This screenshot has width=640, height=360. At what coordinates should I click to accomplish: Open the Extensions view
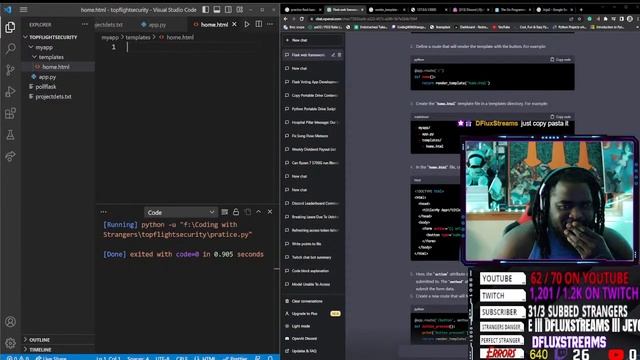click(10, 113)
